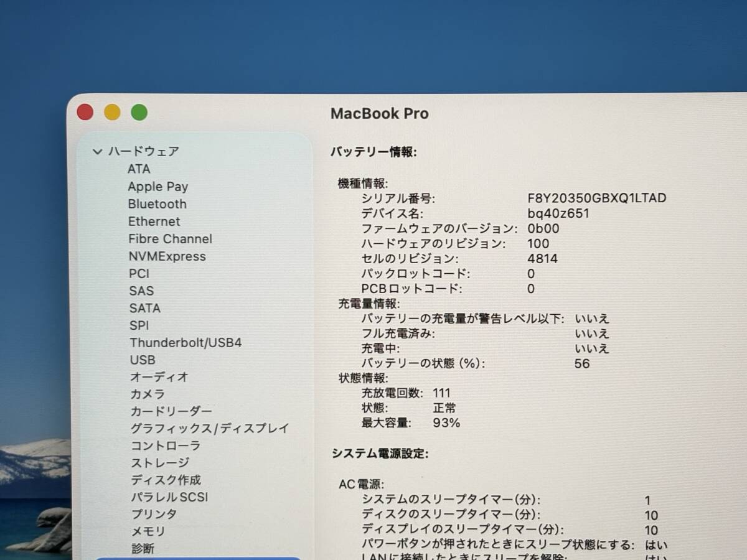Click the serial number F8Y20350GBXQ1LTAD
Image resolution: width=747 pixels, height=560 pixels.
click(597, 198)
